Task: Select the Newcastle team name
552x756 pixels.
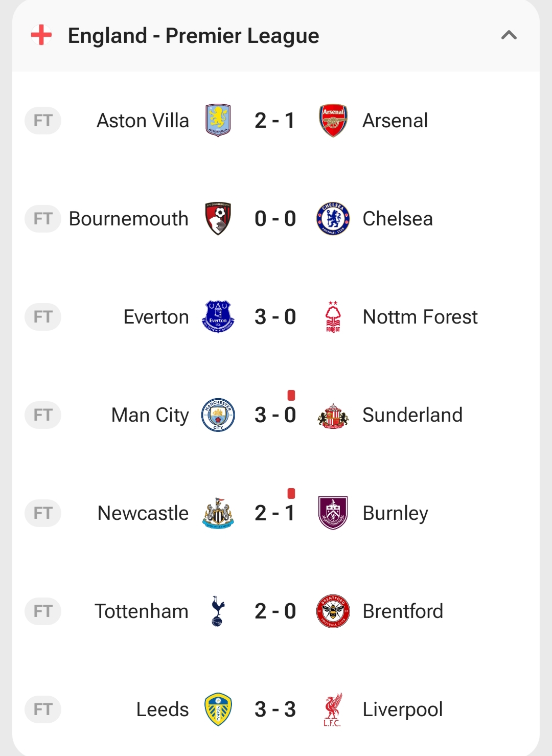Action: 143,513
